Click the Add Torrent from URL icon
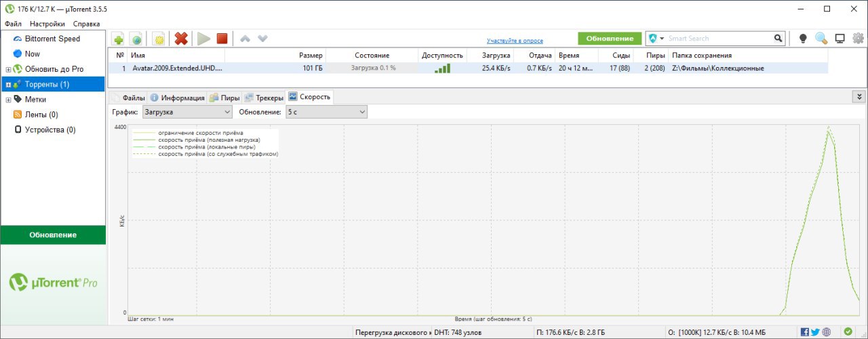 (136, 39)
